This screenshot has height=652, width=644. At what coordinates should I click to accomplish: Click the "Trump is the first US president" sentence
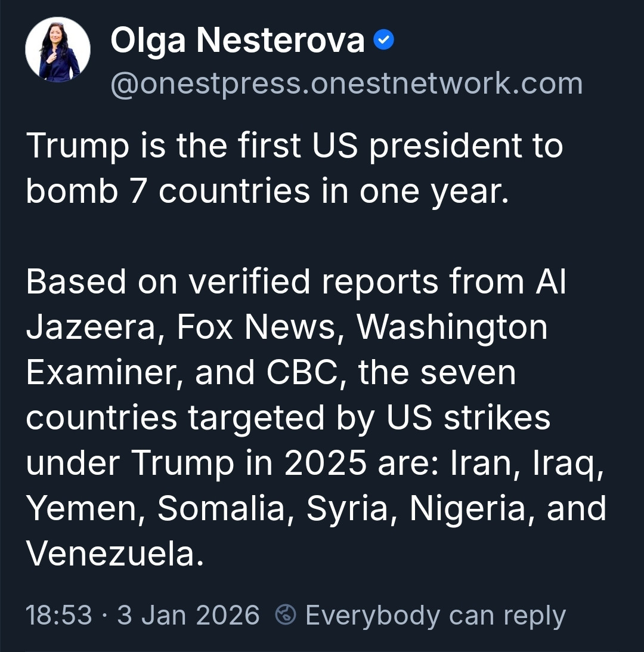294,146
